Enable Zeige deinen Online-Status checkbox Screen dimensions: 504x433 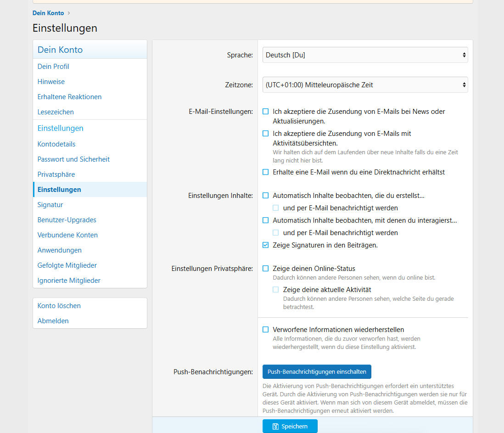(x=266, y=269)
